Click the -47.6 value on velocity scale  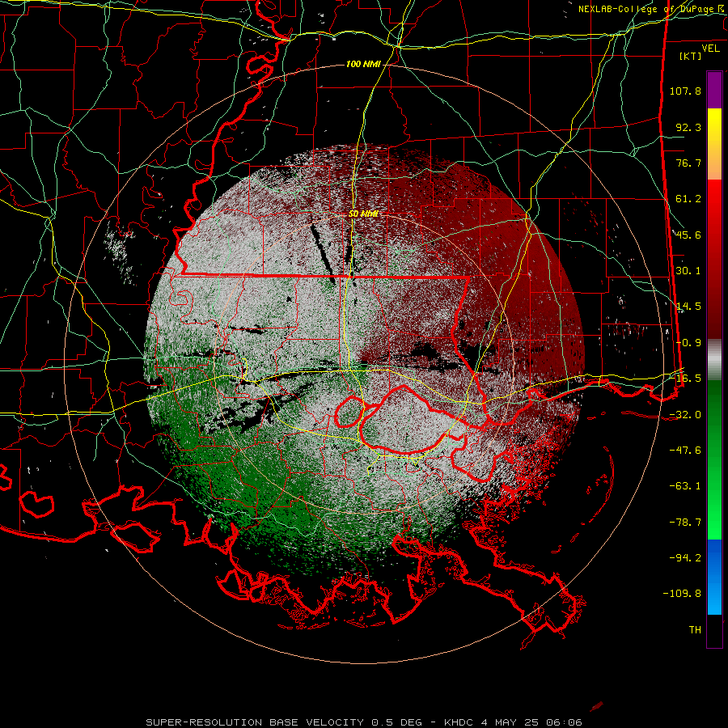(x=685, y=451)
